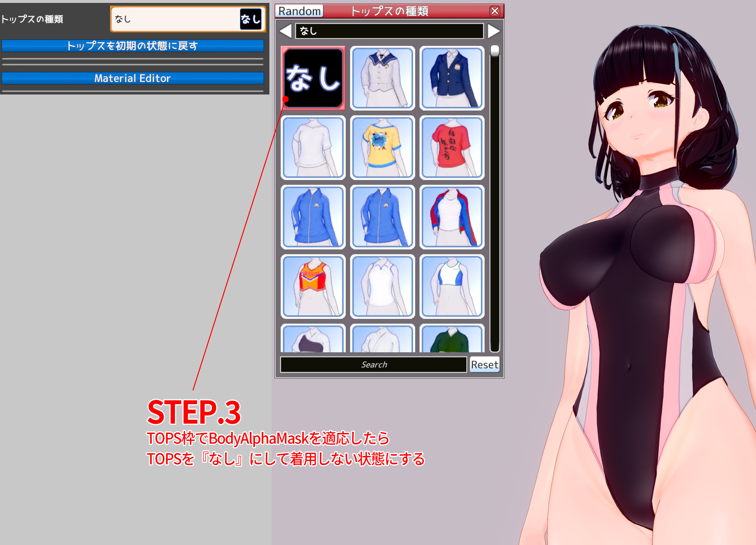Pick the red kanji T-shirt

(452, 148)
